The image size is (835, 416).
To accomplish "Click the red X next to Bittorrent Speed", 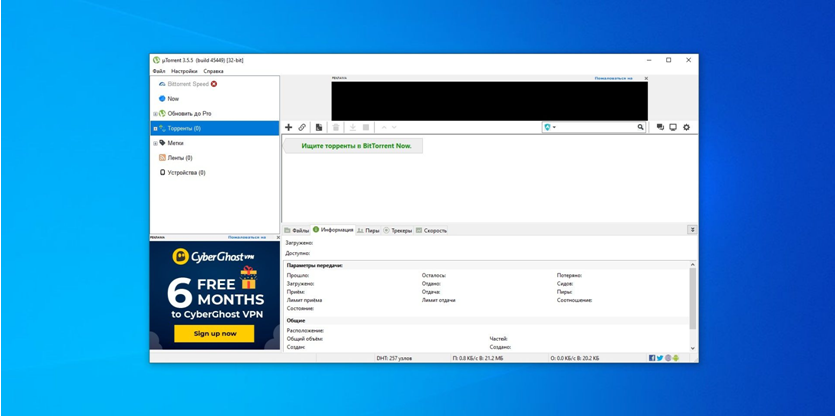I will pyautogui.click(x=214, y=84).
